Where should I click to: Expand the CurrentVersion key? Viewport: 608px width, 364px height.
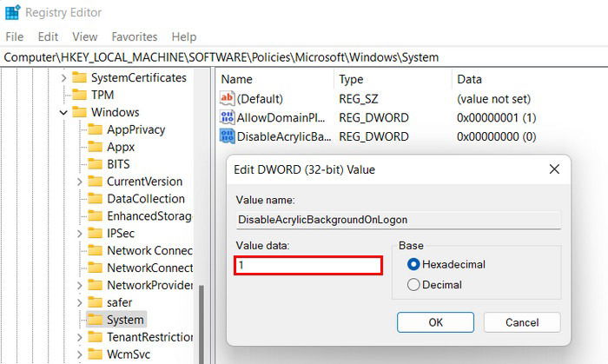(80, 182)
